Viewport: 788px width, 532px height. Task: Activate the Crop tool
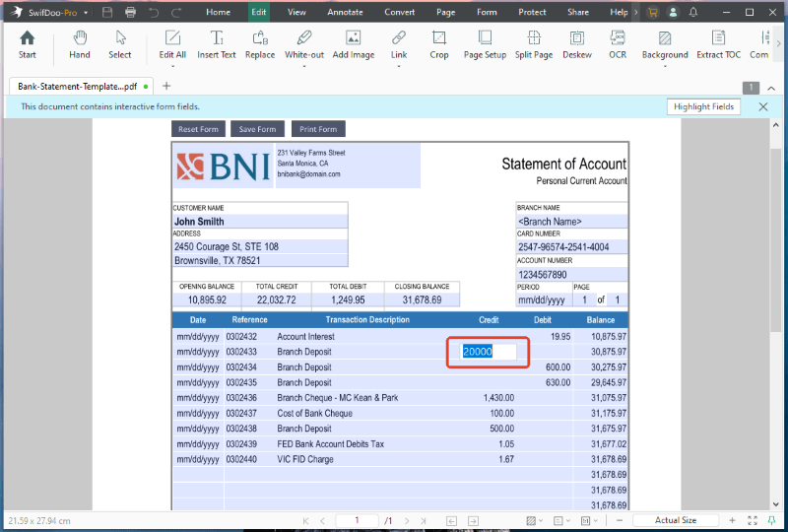(x=438, y=44)
